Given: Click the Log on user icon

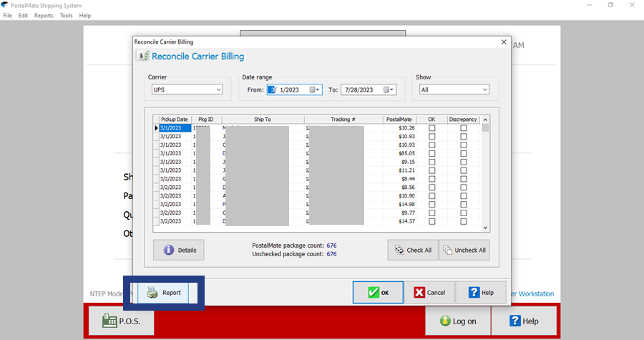Looking at the screenshot, I should [445, 321].
